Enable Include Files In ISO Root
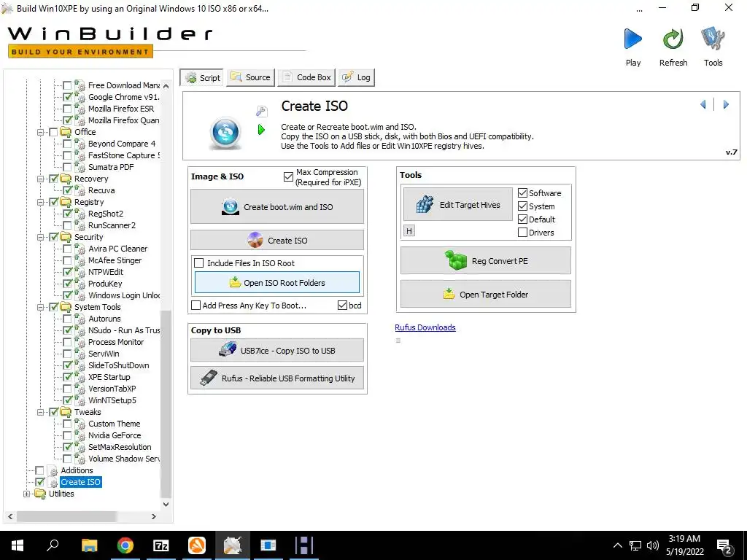The width and height of the screenshot is (747, 560). 199,262
